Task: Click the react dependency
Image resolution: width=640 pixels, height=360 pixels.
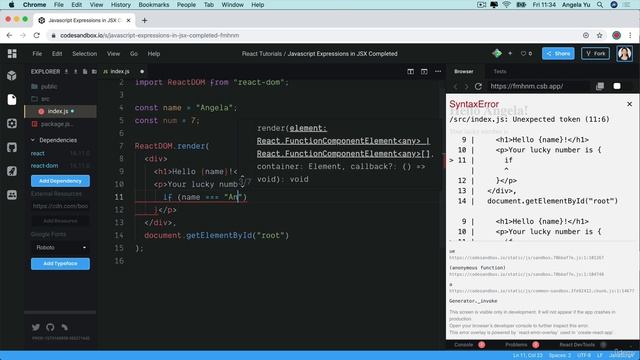Action: tap(60, 153)
